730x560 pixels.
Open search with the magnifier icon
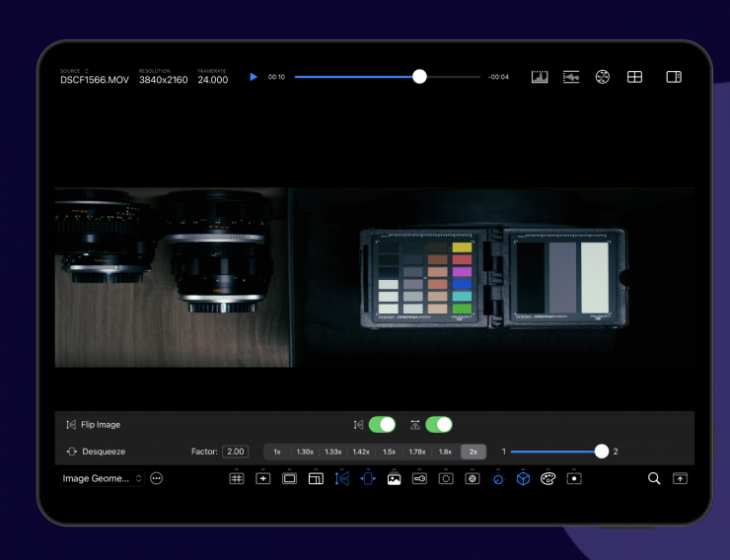click(x=653, y=478)
